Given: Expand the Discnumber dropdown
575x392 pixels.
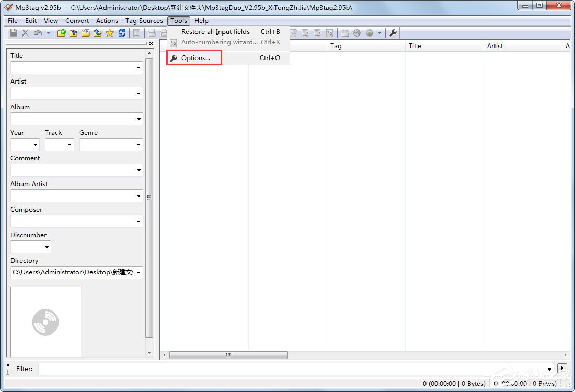Looking at the screenshot, I should pyautogui.click(x=47, y=247).
